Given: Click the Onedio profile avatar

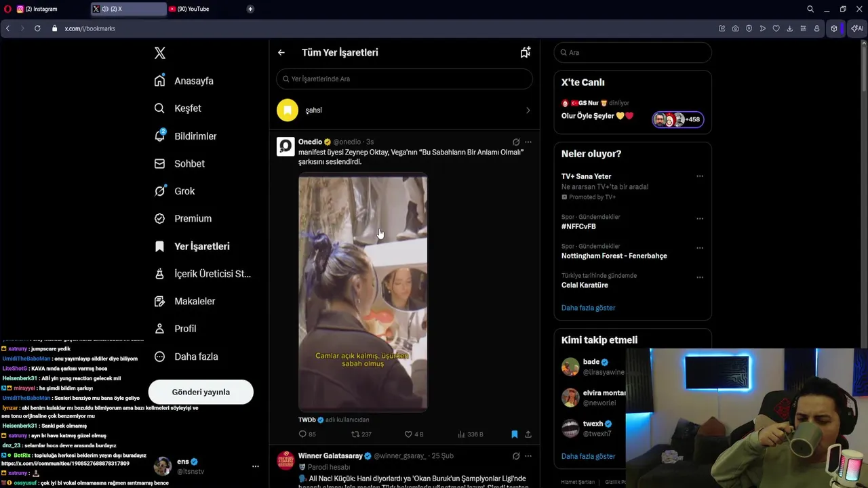Looking at the screenshot, I should click(x=285, y=146).
